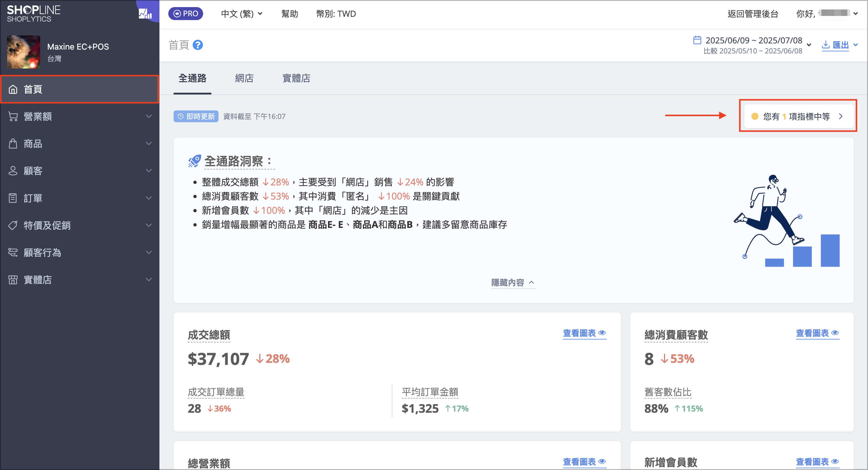
Task: Click the blue help question mark icon
Action: pos(198,45)
